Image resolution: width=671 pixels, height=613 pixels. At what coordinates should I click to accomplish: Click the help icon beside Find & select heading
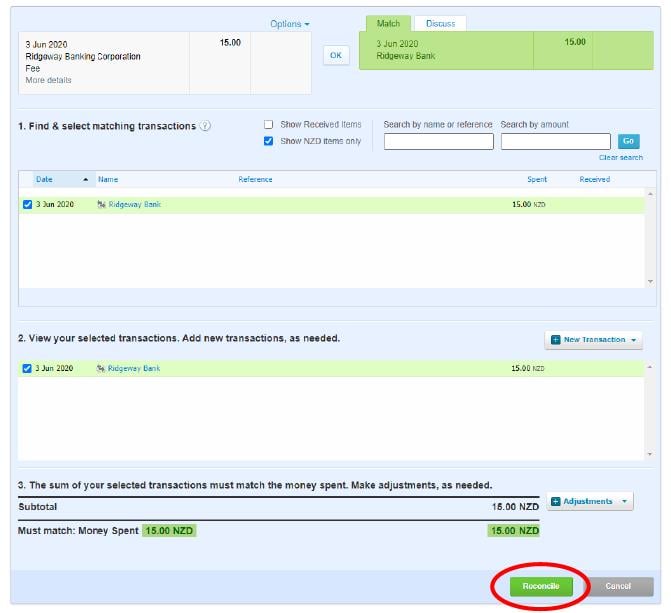pos(205,126)
